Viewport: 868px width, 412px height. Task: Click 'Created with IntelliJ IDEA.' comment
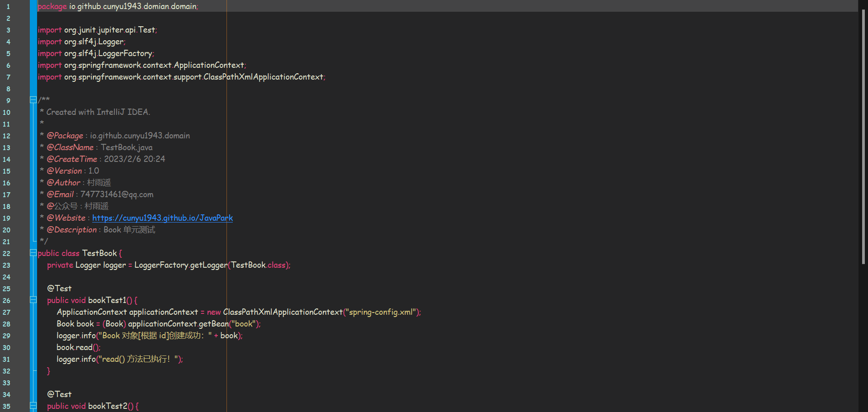tap(98, 112)
